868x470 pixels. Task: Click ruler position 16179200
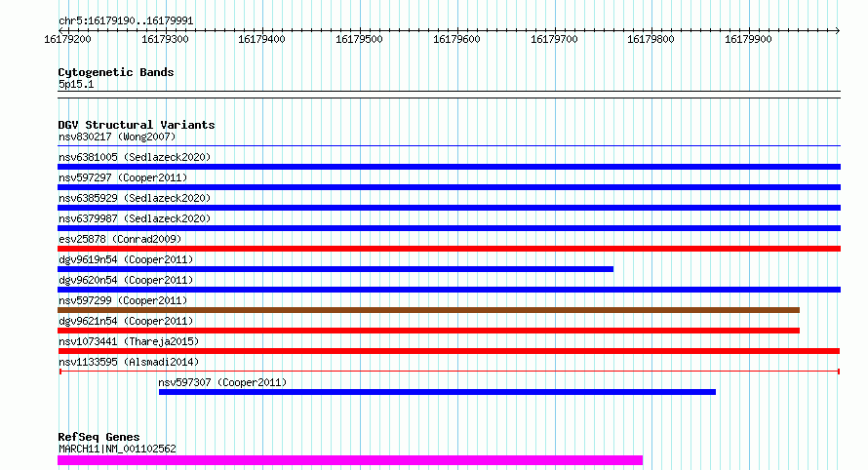click(x=67, y=39)
